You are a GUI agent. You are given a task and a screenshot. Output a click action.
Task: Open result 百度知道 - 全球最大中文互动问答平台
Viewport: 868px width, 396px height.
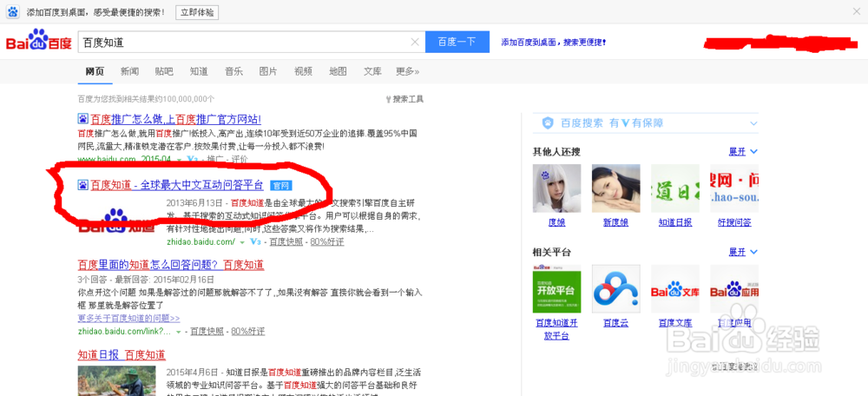click(176, 185)
